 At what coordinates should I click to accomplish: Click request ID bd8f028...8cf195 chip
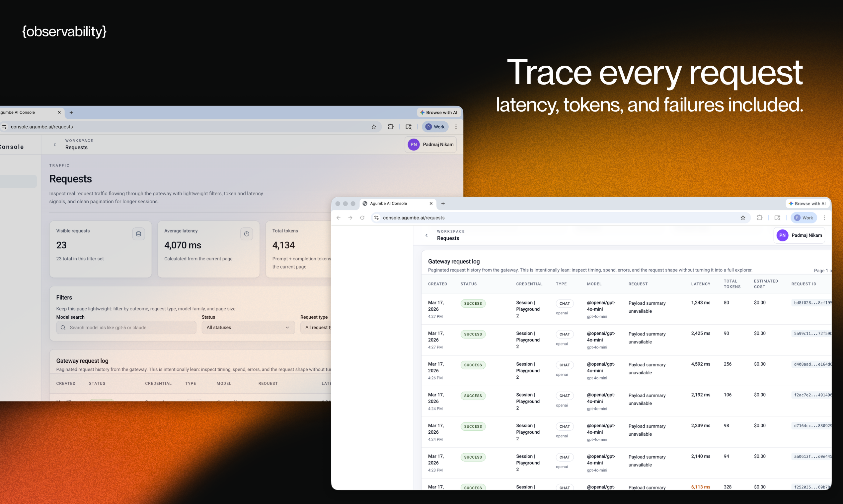tap(812, 303)
